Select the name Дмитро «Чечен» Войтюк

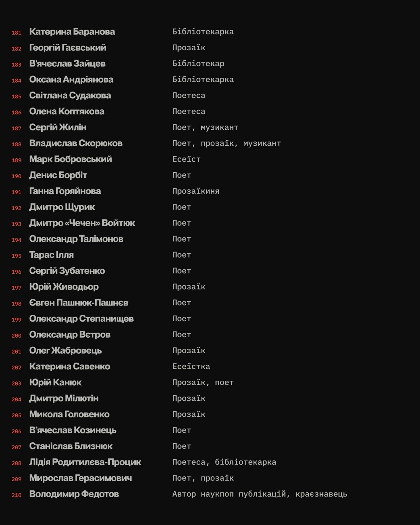[x=82, y=223]
